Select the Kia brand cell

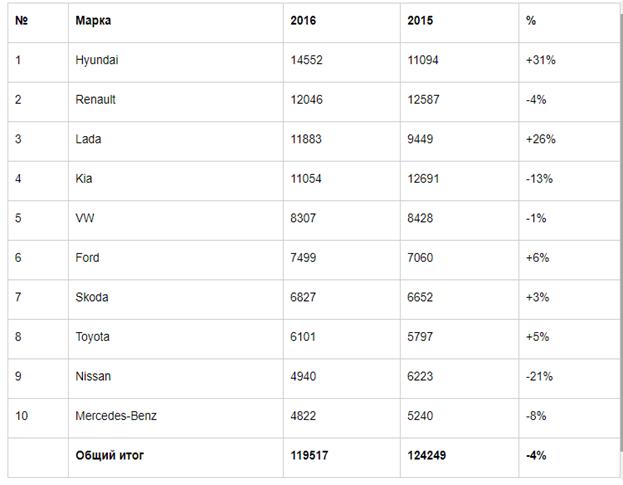(x=84, y=179)
